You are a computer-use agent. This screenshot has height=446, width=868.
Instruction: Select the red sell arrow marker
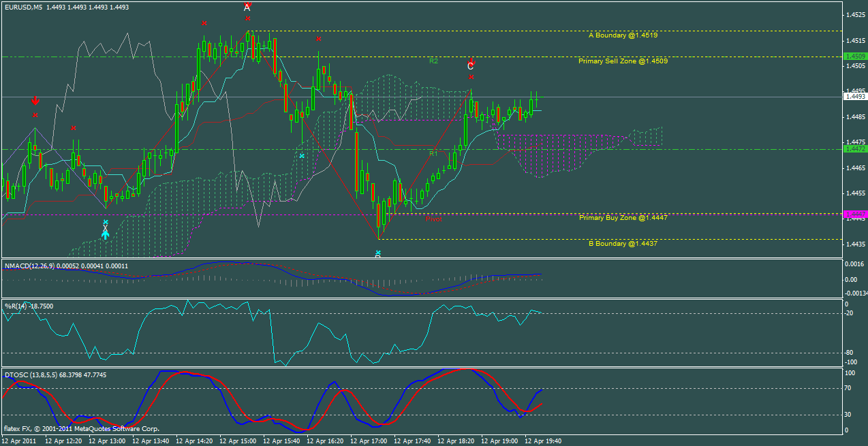(x=34, y=100)
